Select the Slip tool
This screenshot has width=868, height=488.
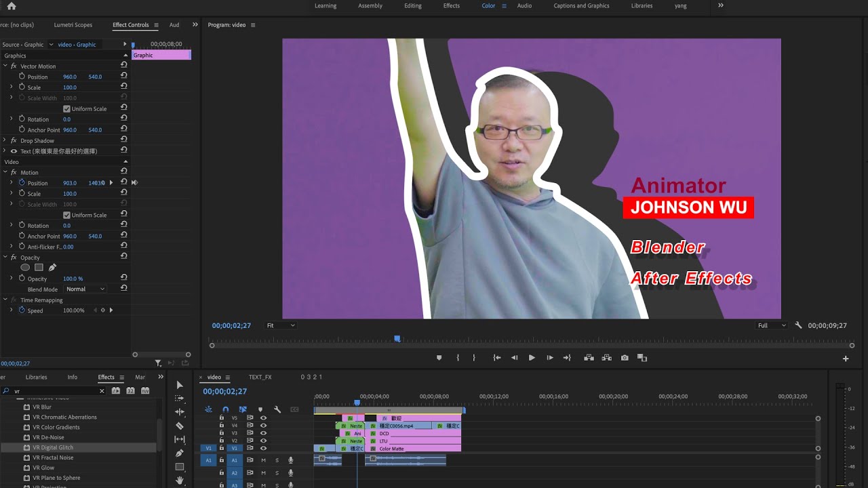point(180,439)
